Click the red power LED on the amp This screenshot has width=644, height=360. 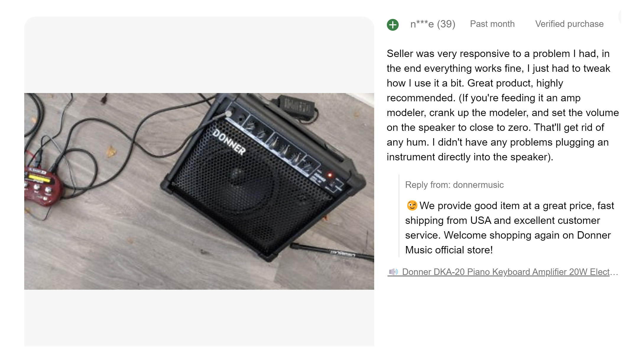pos(330,175)
